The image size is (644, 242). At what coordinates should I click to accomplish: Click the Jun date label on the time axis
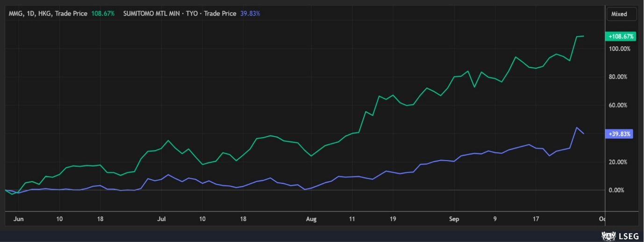coord(18,219)
